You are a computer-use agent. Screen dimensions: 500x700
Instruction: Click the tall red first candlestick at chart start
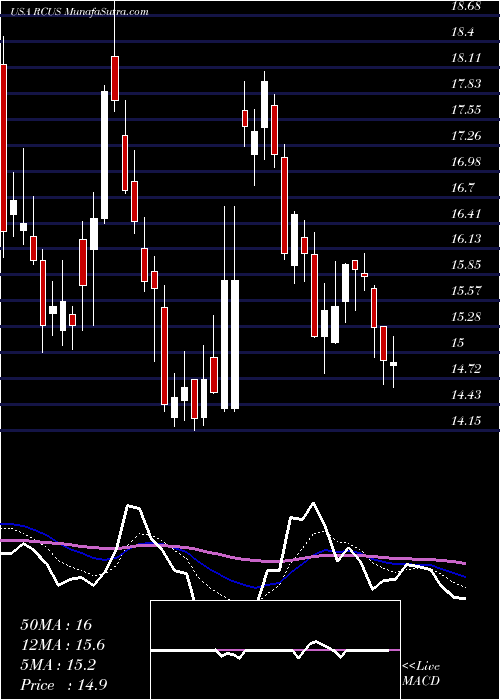tap(4, 147)
